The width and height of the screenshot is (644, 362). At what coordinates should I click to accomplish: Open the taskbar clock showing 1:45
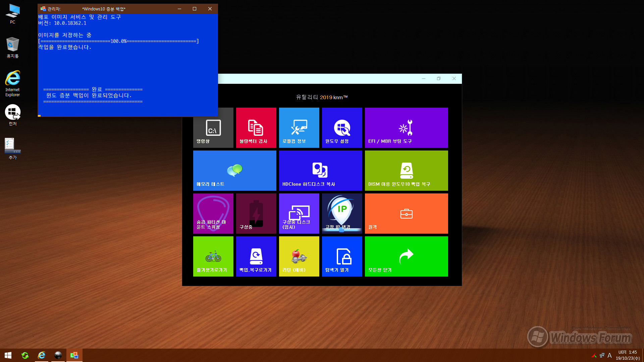click(628, 355)
